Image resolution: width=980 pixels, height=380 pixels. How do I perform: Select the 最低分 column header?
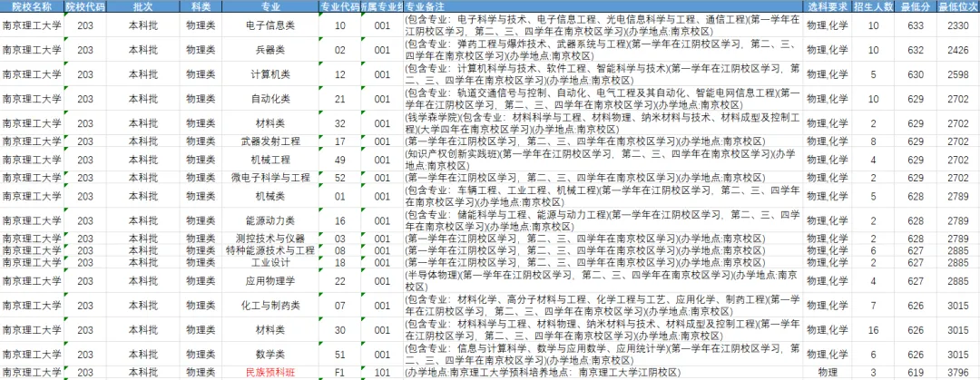pyautogui.click(x=916, y=7)
